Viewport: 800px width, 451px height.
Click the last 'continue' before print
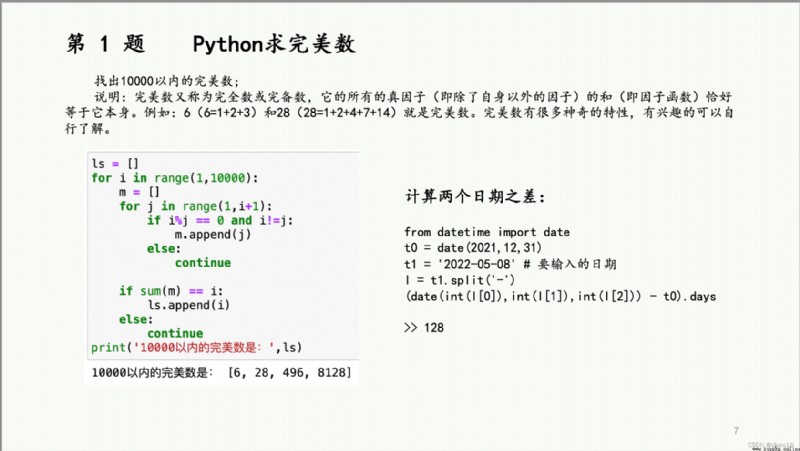pos(175,333)
